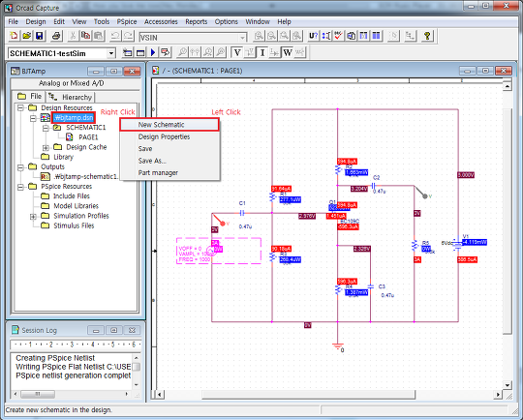Save the design with the floppy disk icon

40,36
